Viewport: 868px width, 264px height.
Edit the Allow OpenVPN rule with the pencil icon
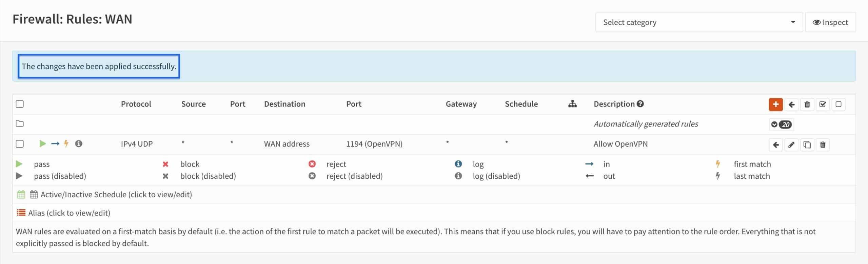tap(792, 144)
